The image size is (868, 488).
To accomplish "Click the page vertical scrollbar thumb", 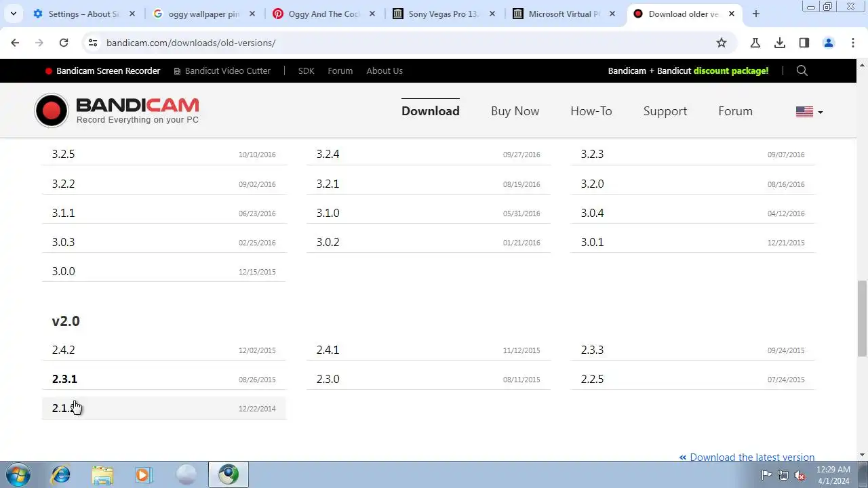I will tap(862, 318).
